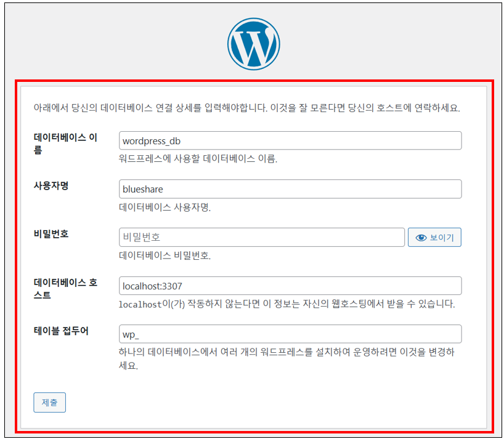The width and height of the screenshot is (504, 439).
Task: Click hint 워드프레스에 사용할 데이터베이스 이름.
Action: (198, 159)
